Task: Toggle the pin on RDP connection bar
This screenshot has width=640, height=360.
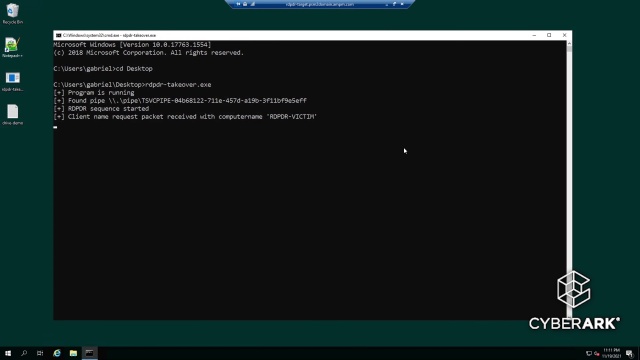Action: pos(238,4)
